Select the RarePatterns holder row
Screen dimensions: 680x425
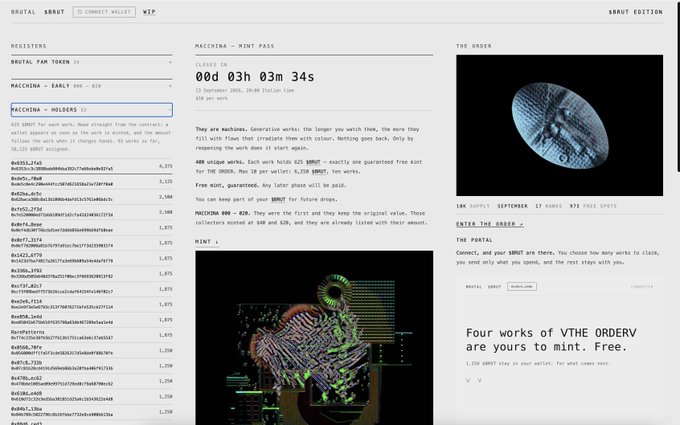click(x=92, y=335)
